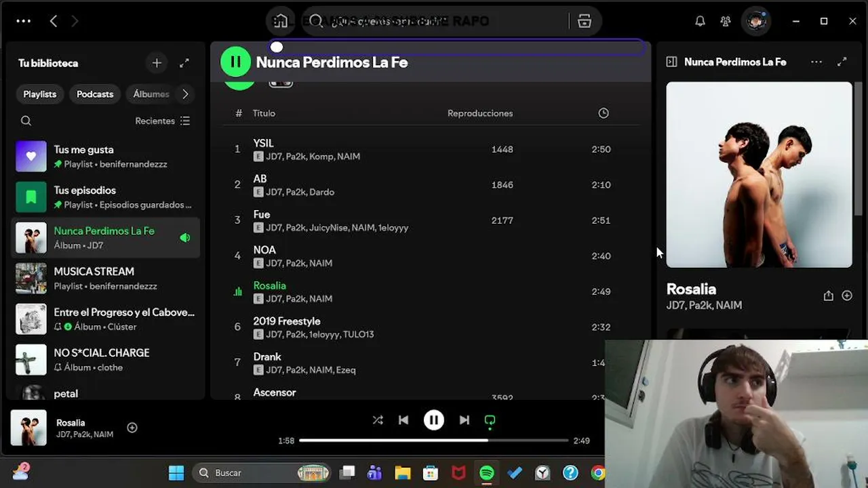
Task: Hide the now playing side panel
Action: (x=671, y=62)
